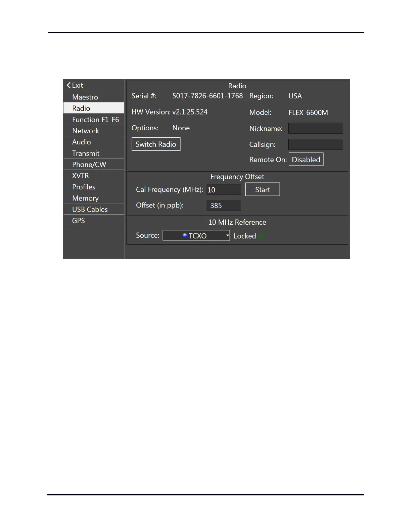The height and width of the screenshot is (532, 411).
Task: Start the frequency offset calibration
Action: point(263,189)
